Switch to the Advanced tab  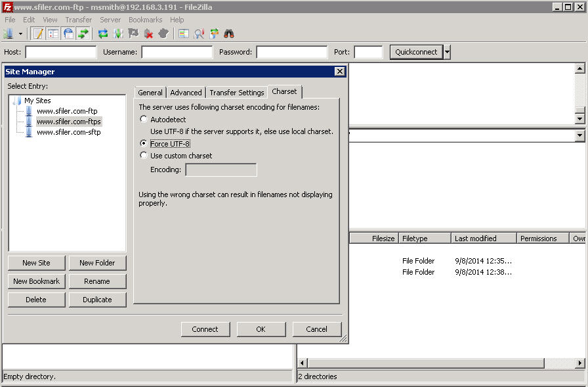(x=186, y=93)
